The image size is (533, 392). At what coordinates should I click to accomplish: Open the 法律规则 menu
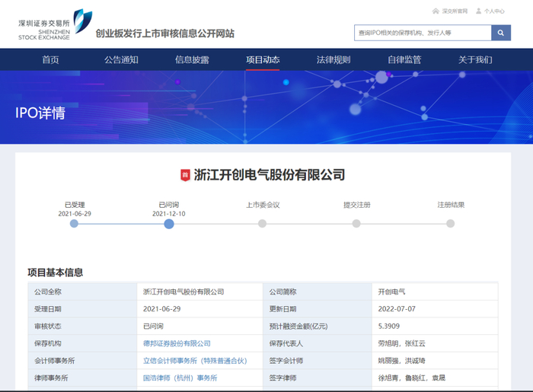click(334, 60)
